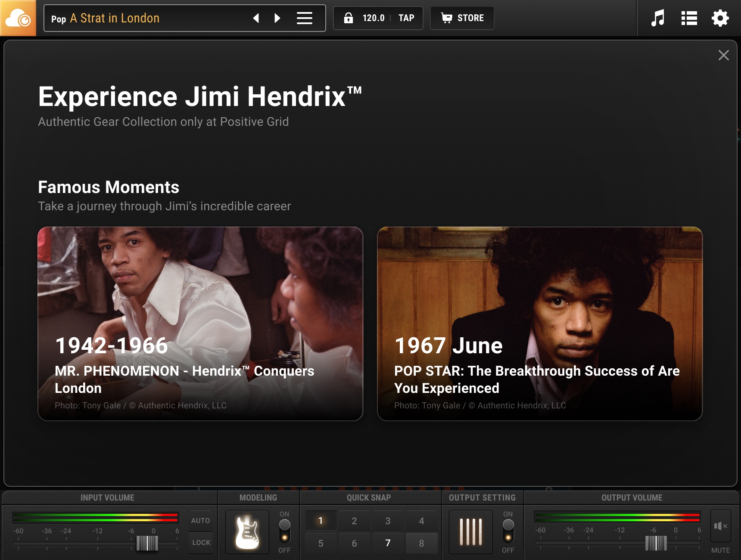Click the Pop genre label
This screenshot has width=741, height=560.
(59, 19)
